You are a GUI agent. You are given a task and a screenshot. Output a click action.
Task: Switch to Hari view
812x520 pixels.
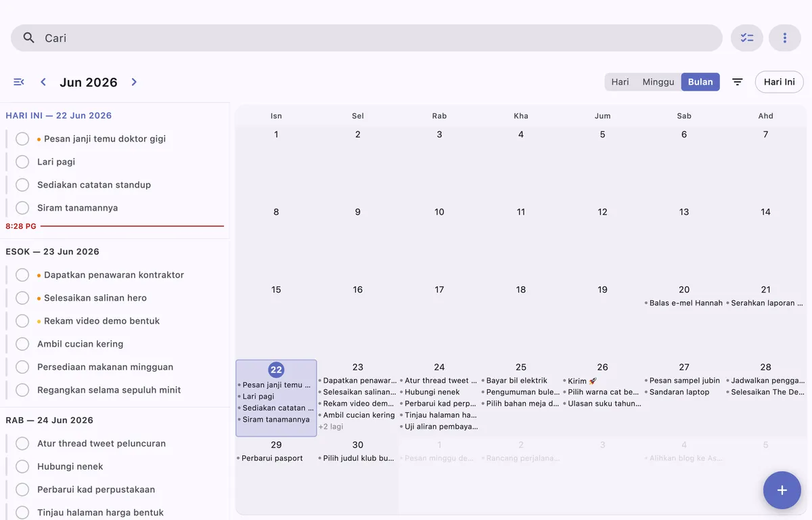click(620, 82)
